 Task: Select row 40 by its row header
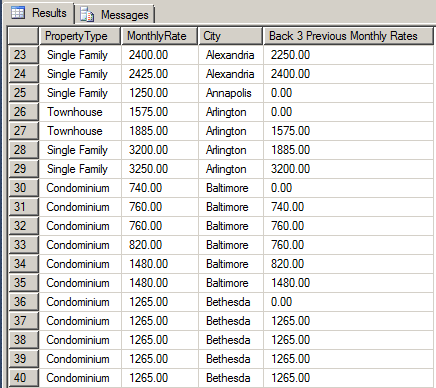point(23,378)
